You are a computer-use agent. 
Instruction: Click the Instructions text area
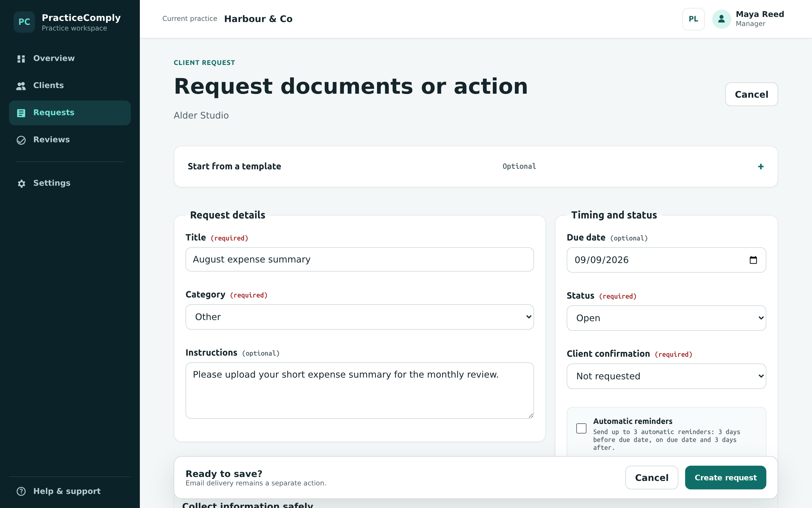point(359,390)
